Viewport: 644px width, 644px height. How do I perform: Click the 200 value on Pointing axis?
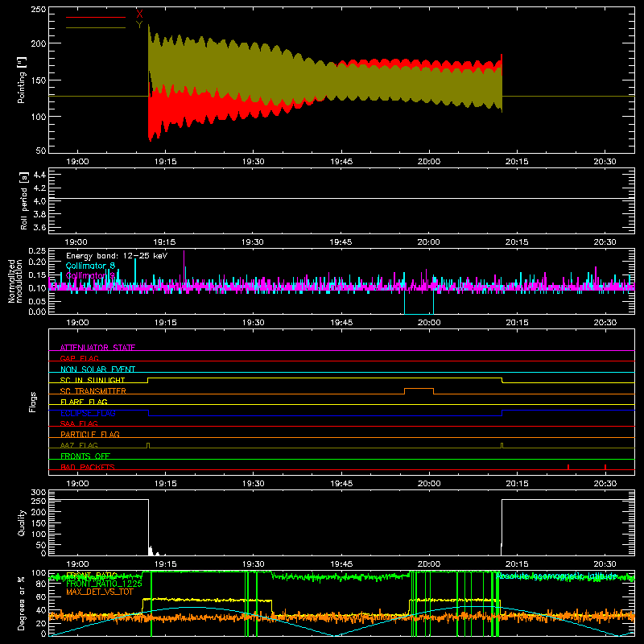coord(39,43)
